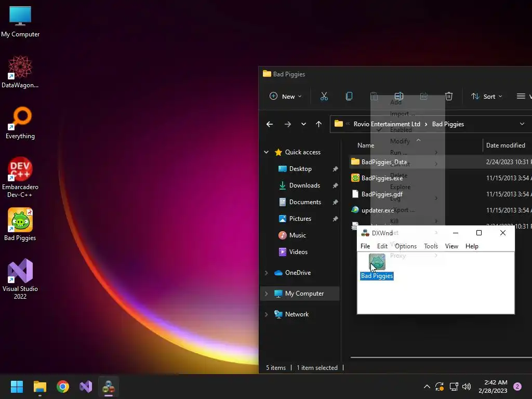This screenshot has width=532, height=399.
Task: Expand My Computer tree node
Action: 267,294
